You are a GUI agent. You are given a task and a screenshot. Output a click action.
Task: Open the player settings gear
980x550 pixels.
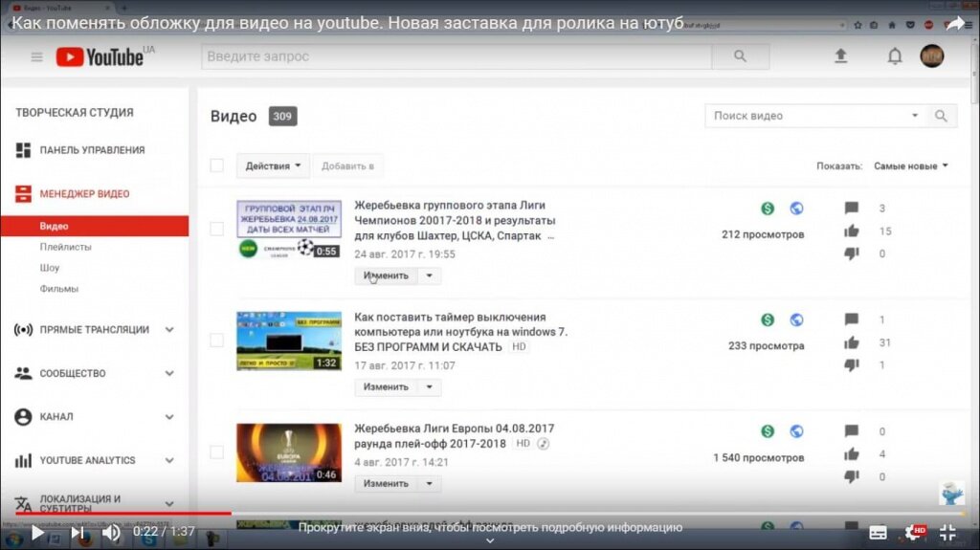914,533
